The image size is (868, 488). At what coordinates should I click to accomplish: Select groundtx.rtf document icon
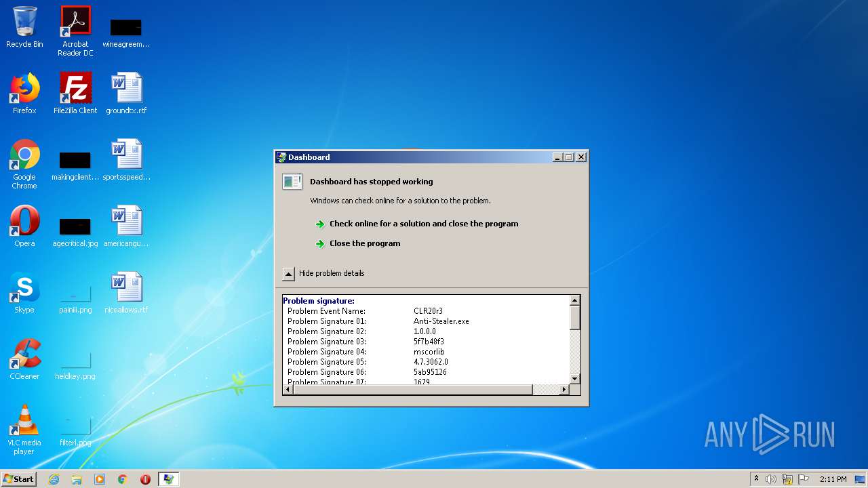point(126,94)
